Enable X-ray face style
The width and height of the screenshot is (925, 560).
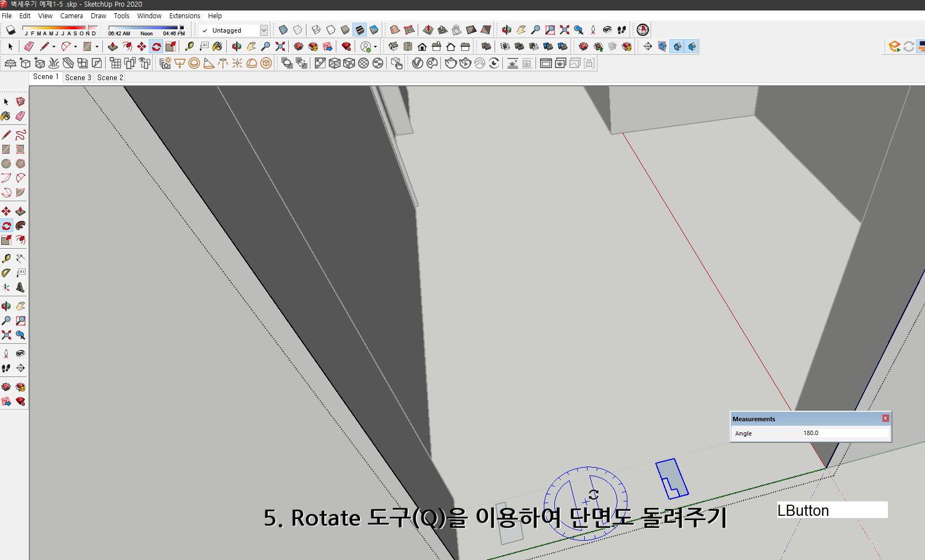click(283, 30)
